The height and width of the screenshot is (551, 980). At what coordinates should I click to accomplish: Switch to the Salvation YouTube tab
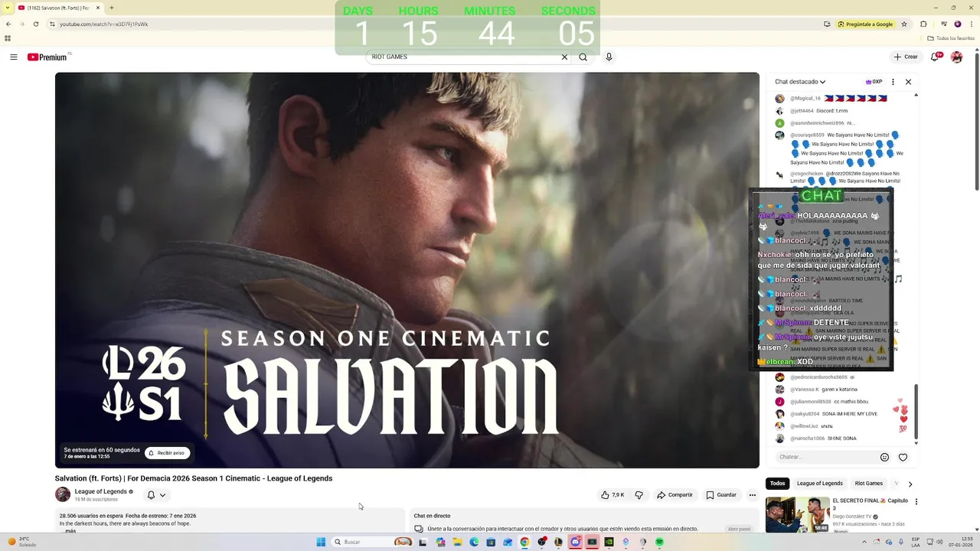tap(57, 8)
